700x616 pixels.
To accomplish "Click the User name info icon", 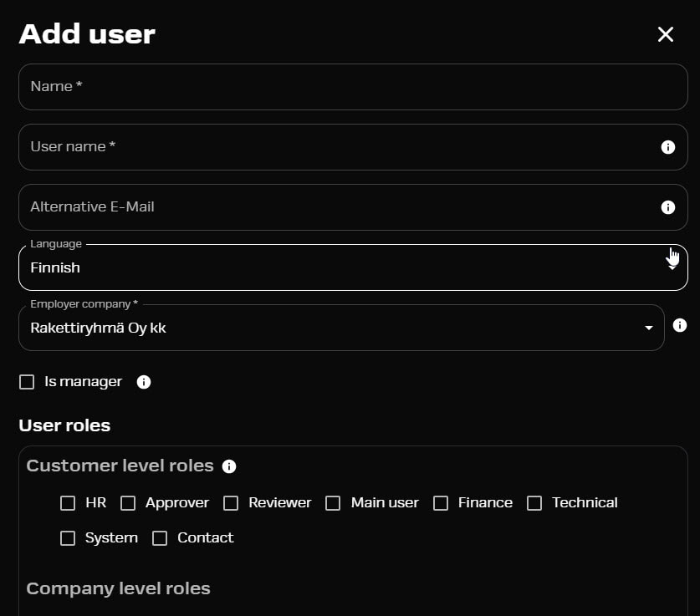I will click(668, 147).
